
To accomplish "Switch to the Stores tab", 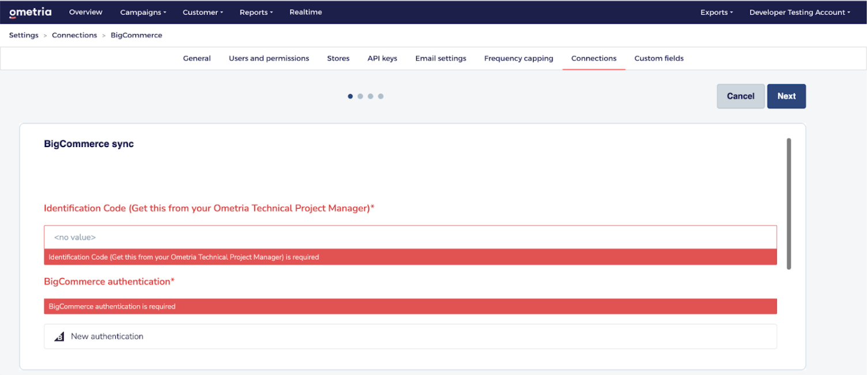I will [338, 58].
